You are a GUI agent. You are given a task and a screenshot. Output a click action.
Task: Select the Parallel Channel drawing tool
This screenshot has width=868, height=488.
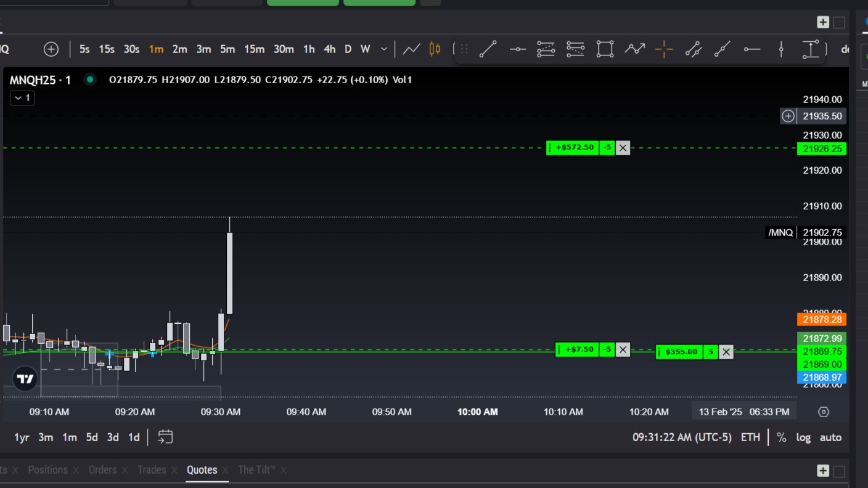[x=694, y=49]
